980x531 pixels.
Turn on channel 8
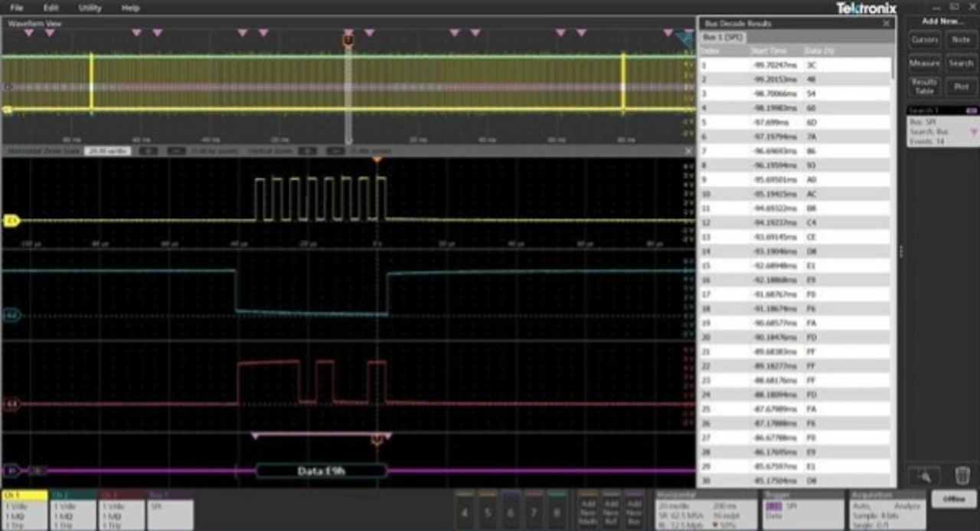click(557, 511)
